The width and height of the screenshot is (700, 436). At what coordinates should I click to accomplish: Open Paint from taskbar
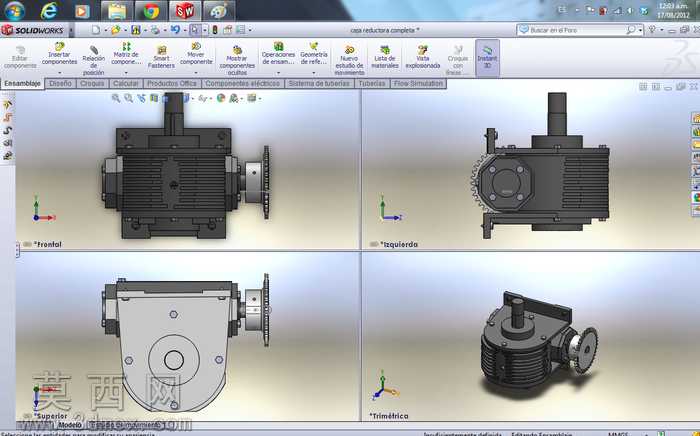pyautogui.click(x=219, y=11)
